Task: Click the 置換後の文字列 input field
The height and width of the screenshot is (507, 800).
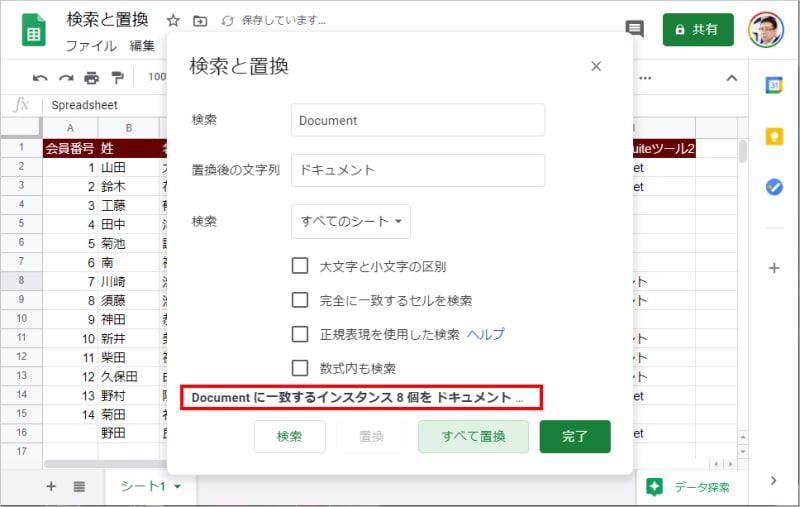Action: pyautogui.click(x=418, y=170)
